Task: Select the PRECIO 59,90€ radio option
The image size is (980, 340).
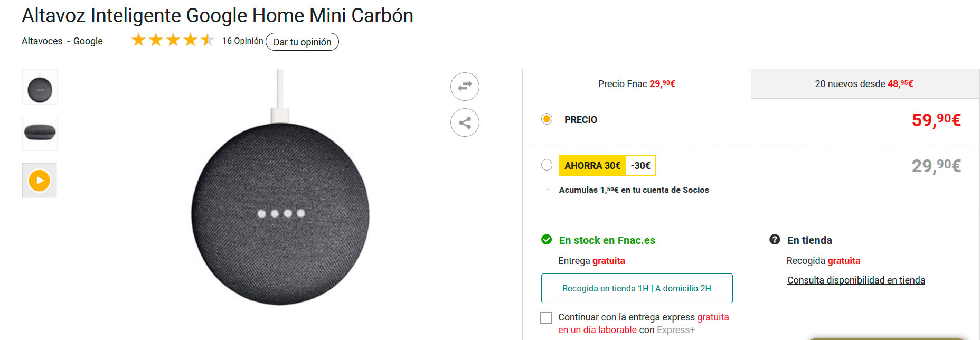Action: (547, 119)
